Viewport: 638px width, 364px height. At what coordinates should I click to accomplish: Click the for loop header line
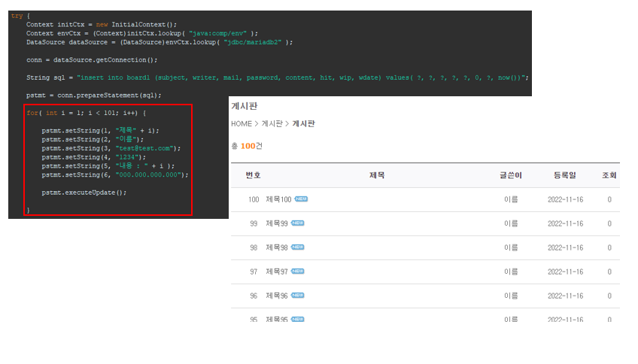click(87, 113)
